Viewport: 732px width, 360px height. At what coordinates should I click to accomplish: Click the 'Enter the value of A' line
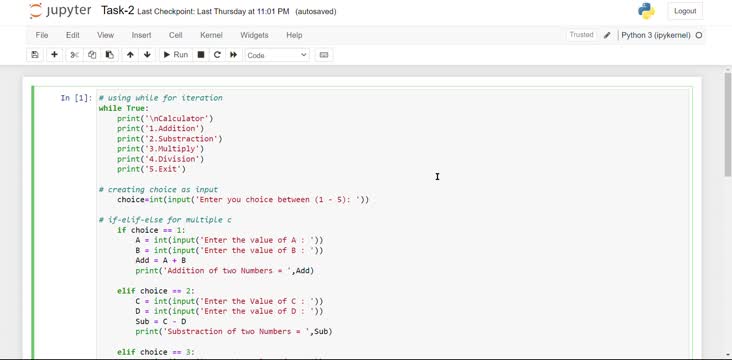click(x=229, y=240)
